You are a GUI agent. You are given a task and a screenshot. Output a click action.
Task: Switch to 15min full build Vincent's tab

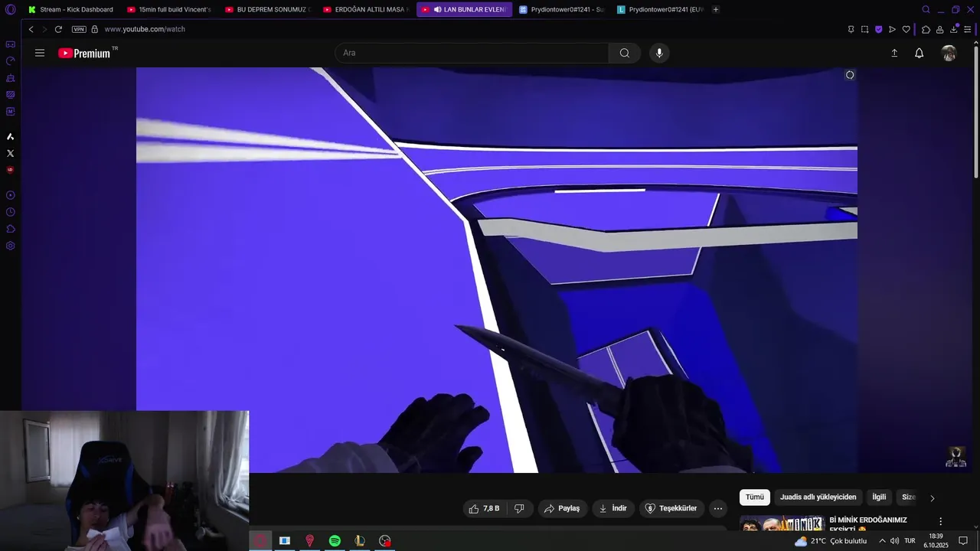(x=169, y=9)
